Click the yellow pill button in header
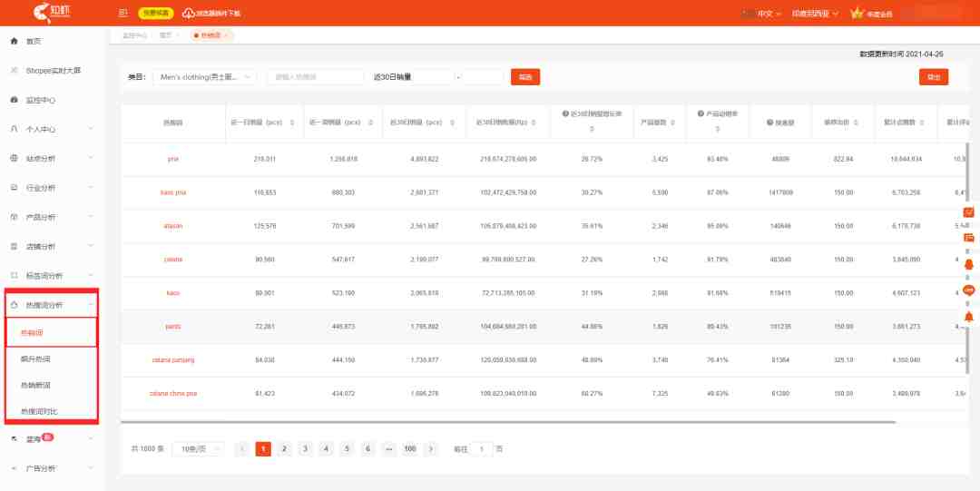 [x=156, y=13]
